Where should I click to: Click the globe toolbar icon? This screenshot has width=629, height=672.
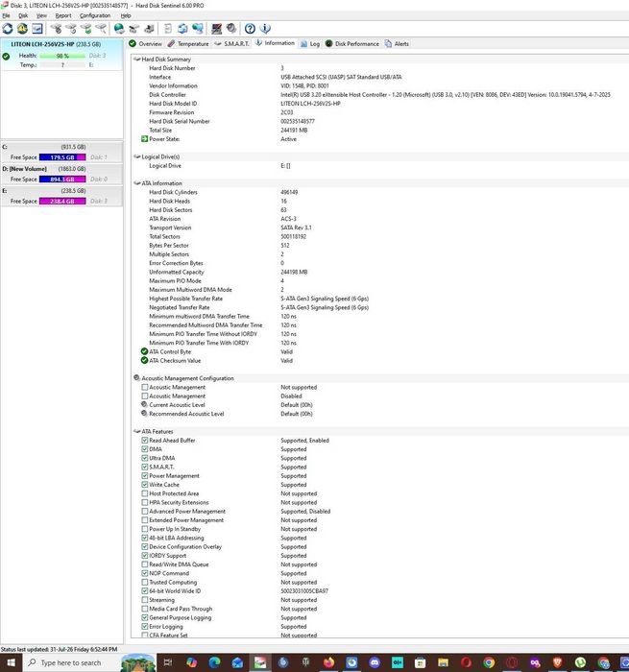(x=119, y=29)
